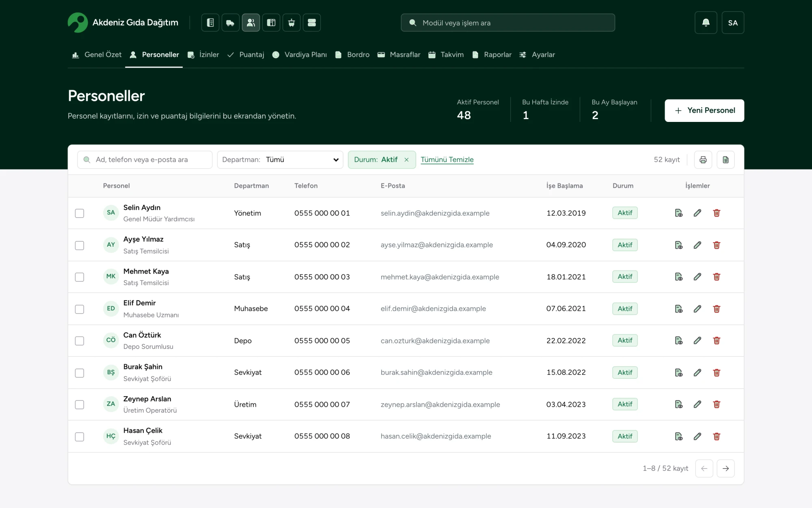The height and width of the screenshot is (508, 812).
Task: View Selin Aydın's record details
Action: click(x=678, y=213)
